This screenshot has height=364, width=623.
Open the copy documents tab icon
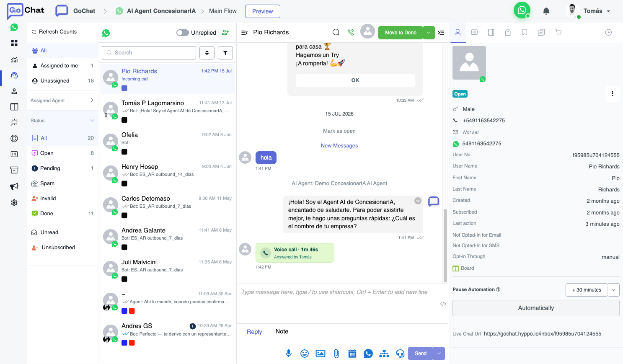pos(541,32)
